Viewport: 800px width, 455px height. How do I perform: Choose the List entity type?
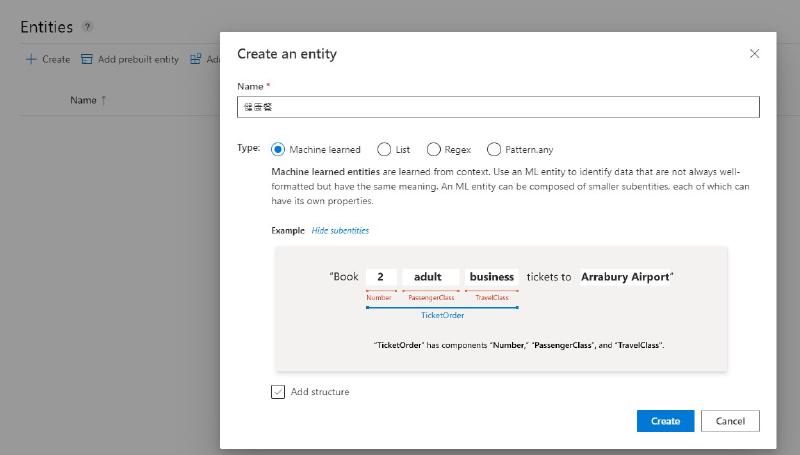(x=384, y=149)
